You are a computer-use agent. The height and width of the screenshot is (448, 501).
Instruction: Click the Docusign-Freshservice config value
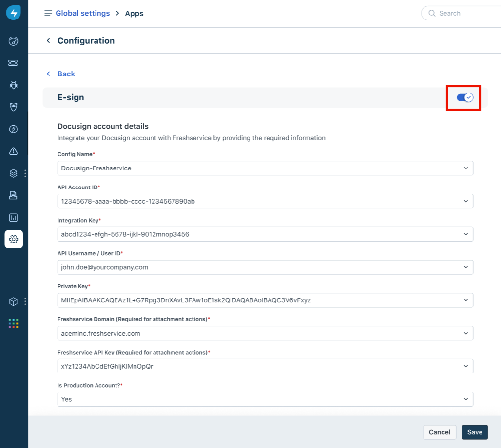[x=96, y=168]
